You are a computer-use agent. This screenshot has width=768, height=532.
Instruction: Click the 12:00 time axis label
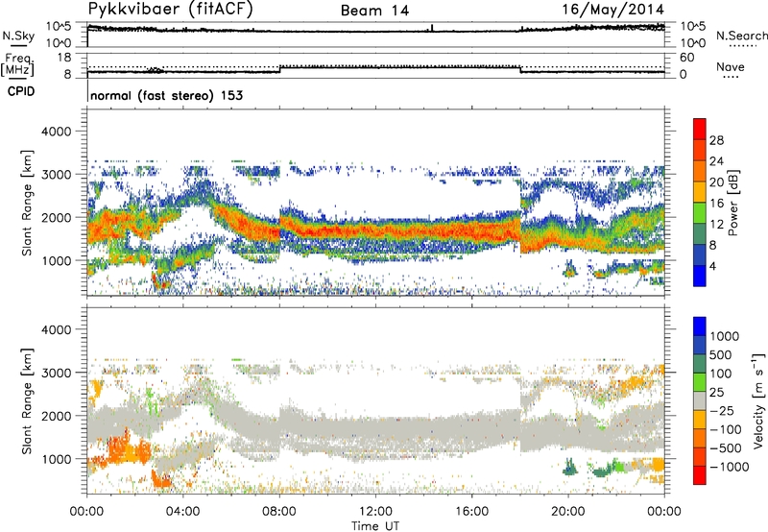pos(375,512)
